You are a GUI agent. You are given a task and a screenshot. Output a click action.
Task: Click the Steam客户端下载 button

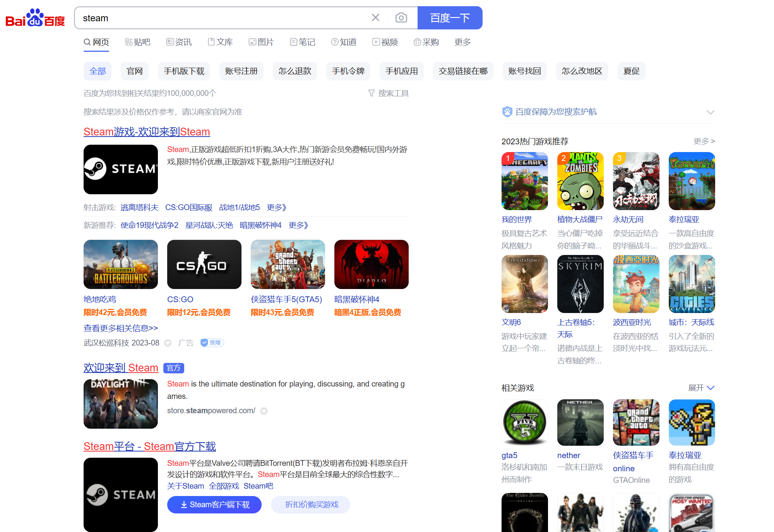[214, 505]
